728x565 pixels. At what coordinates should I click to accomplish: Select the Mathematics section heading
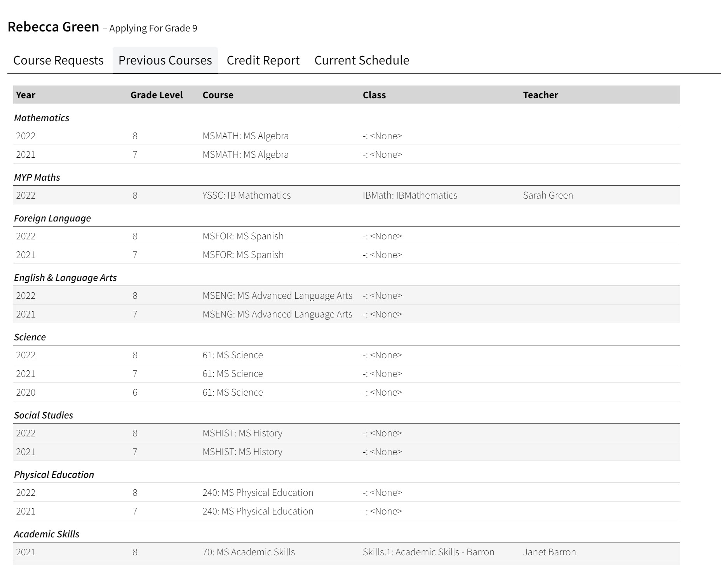point(42,118)
